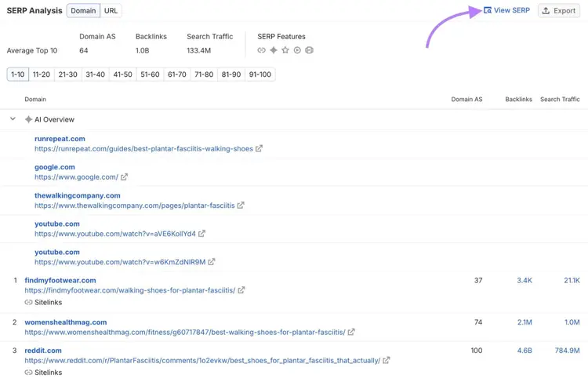The height and width of the screenshot is (382, 588).
Task: Open external link icon for reddit.com URL
Action: click(x=387, y=360)
